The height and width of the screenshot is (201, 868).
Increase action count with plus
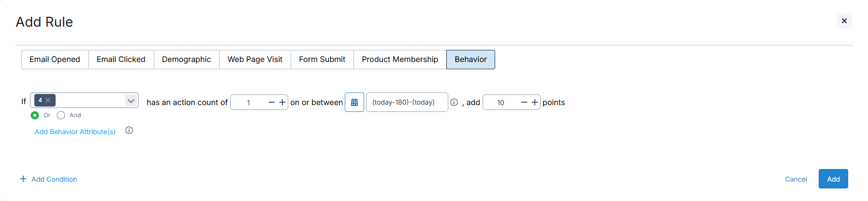[282, 102]
